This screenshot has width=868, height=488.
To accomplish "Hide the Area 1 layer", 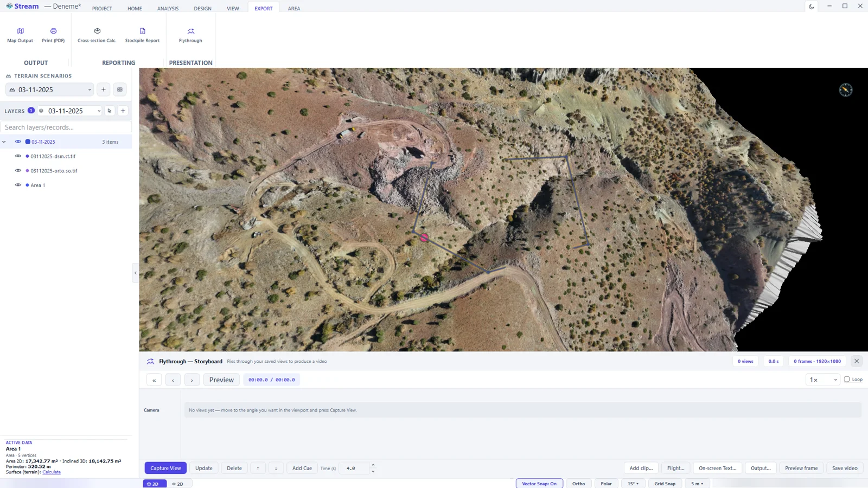I will (18, 185).
